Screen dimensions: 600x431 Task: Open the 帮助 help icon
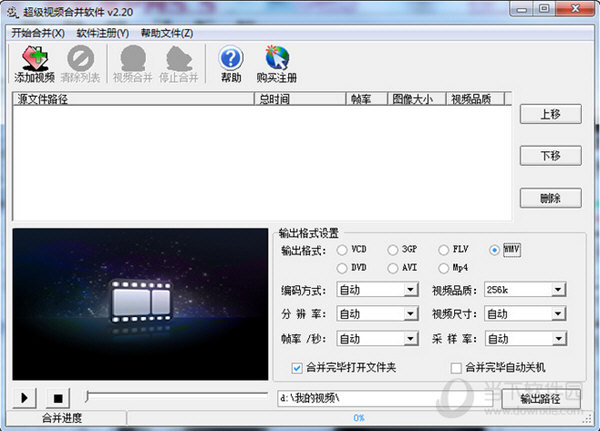pyautogui.click(x=231, y=64)
